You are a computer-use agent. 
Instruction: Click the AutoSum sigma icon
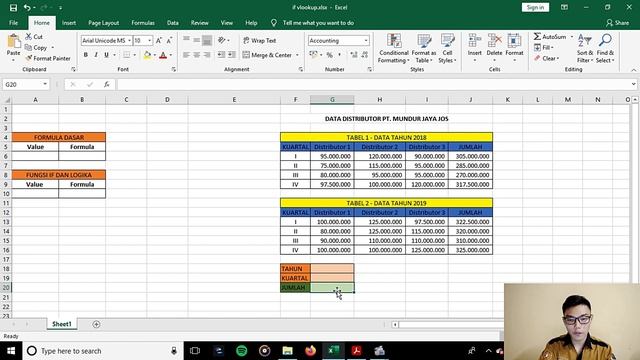(x=537, y=37)
